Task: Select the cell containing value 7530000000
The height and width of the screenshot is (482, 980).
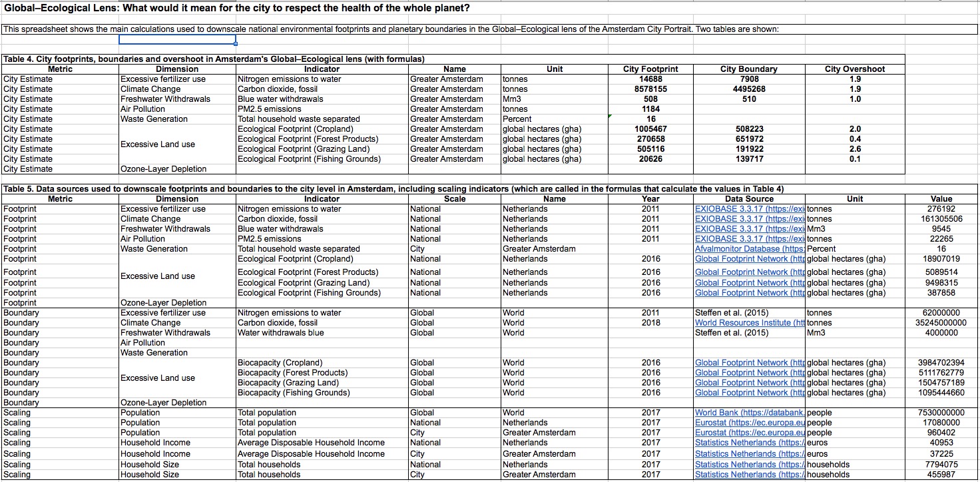Action: point(942,412)
